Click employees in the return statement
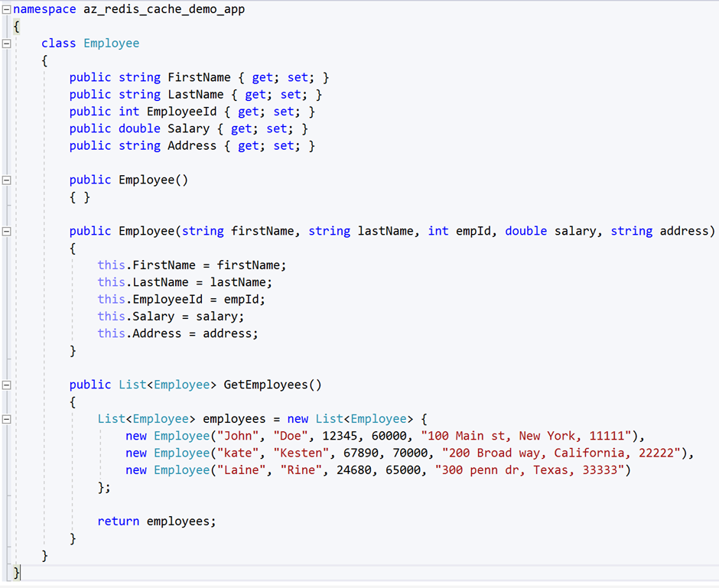 click(178, 522)
